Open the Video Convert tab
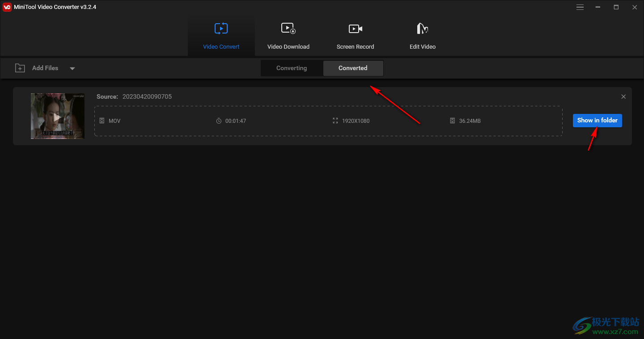 point(221,36)
